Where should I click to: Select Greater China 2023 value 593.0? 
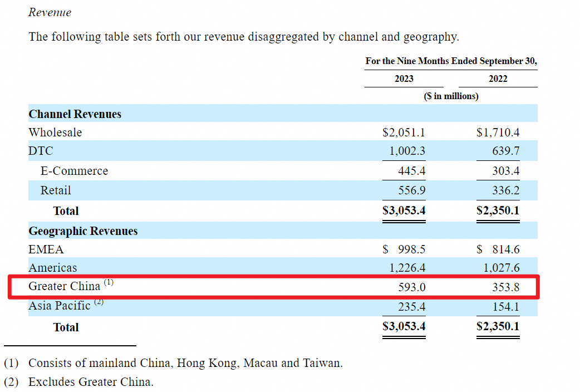point(414,287)
